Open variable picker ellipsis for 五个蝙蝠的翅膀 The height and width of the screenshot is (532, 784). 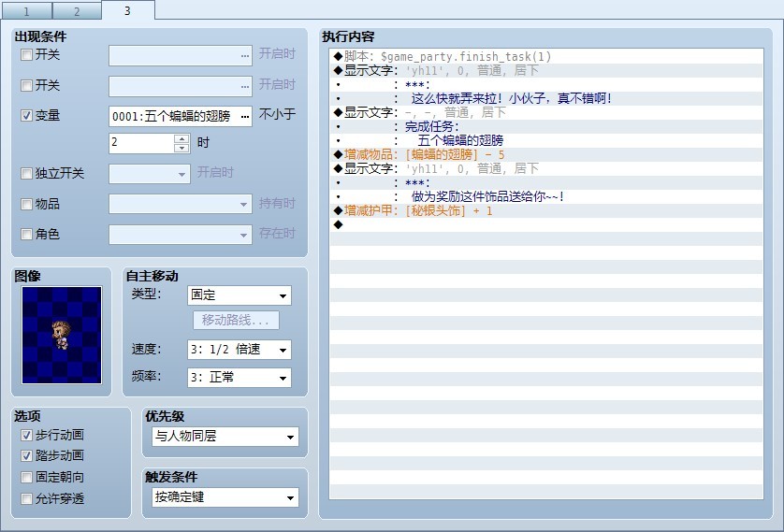[244, 116]
